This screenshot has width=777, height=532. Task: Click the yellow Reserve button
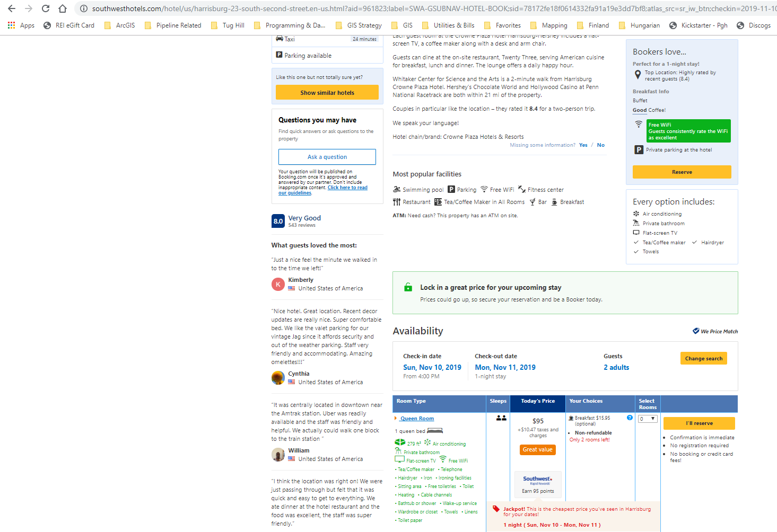[x=682, y=172]
